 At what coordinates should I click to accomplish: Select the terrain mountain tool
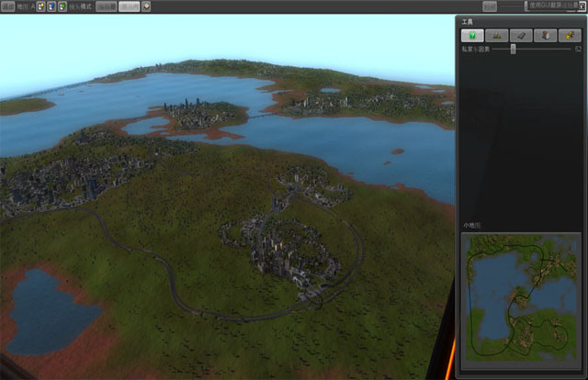496,36
